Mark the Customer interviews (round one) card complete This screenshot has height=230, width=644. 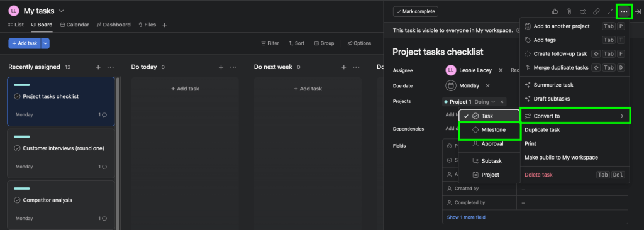(x=17, y=148)
